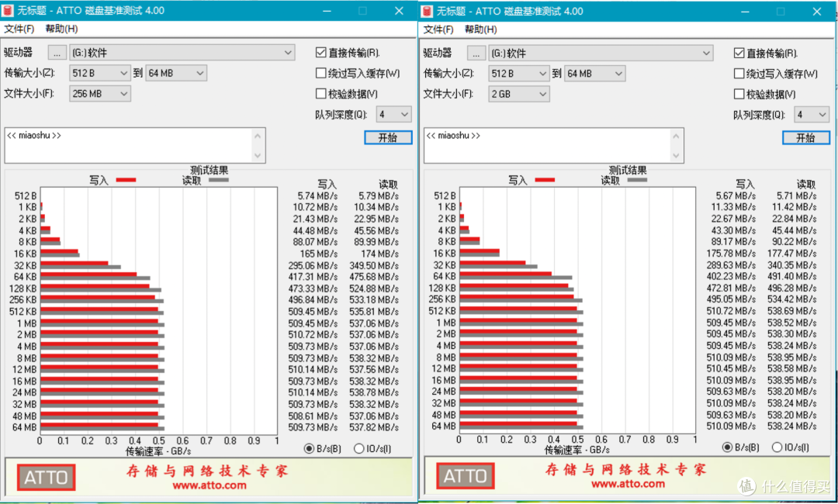Expand the (G:)软件 drive dropdown in left window
Viewport: 838px width, 504px height.
(182, 52)
